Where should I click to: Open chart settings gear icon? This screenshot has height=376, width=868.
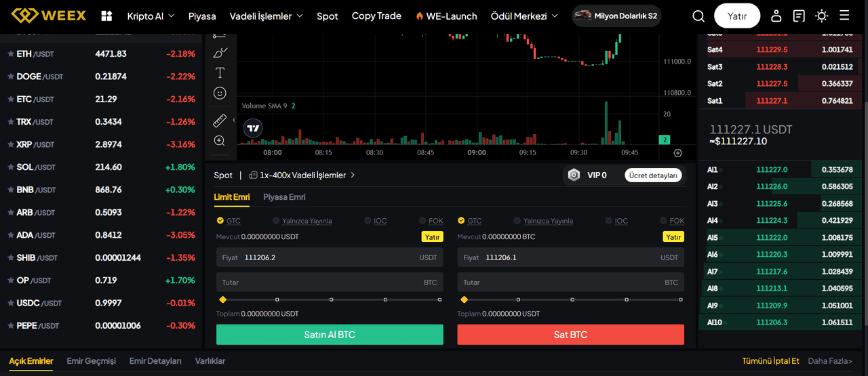coord(677,153)
